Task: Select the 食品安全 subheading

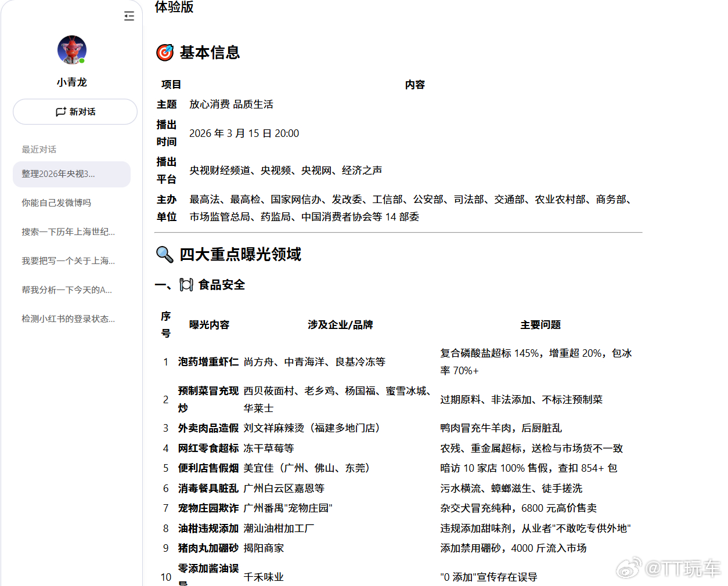Action: pos(222,285)
